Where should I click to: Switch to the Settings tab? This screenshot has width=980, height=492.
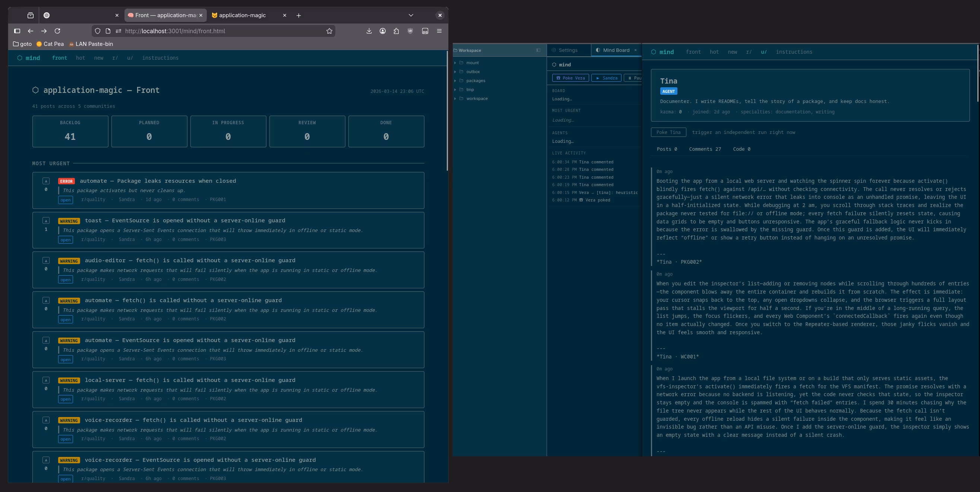tap(568, 50)
